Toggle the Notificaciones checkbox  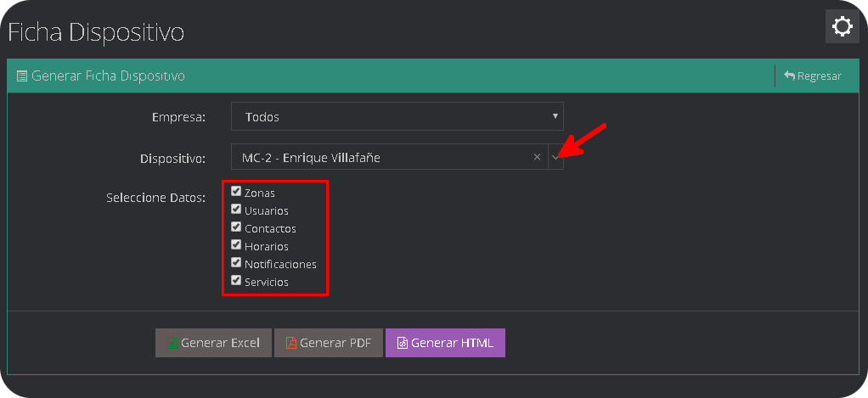236,262
